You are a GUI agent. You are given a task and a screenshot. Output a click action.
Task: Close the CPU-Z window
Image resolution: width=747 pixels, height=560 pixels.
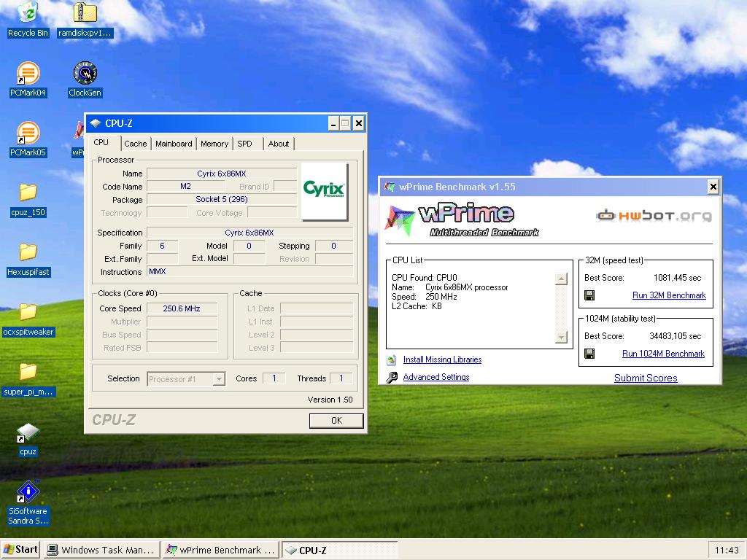click(359, 124)
